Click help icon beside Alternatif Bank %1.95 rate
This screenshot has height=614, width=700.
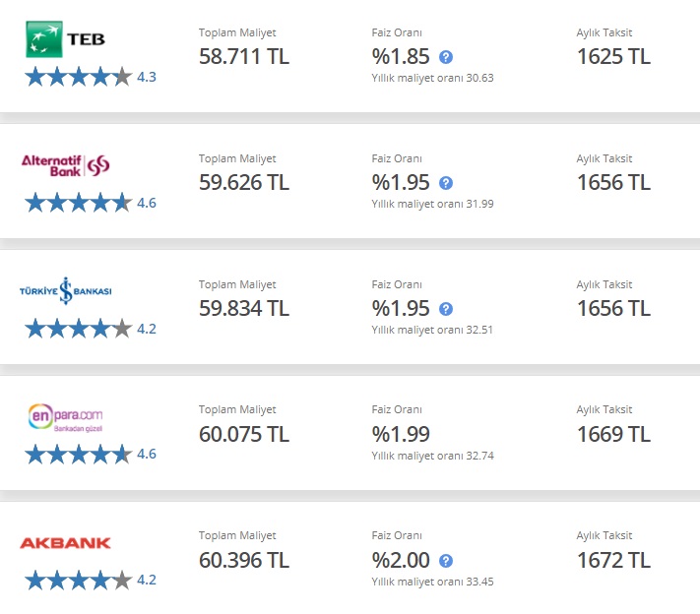tap(446, 183)
